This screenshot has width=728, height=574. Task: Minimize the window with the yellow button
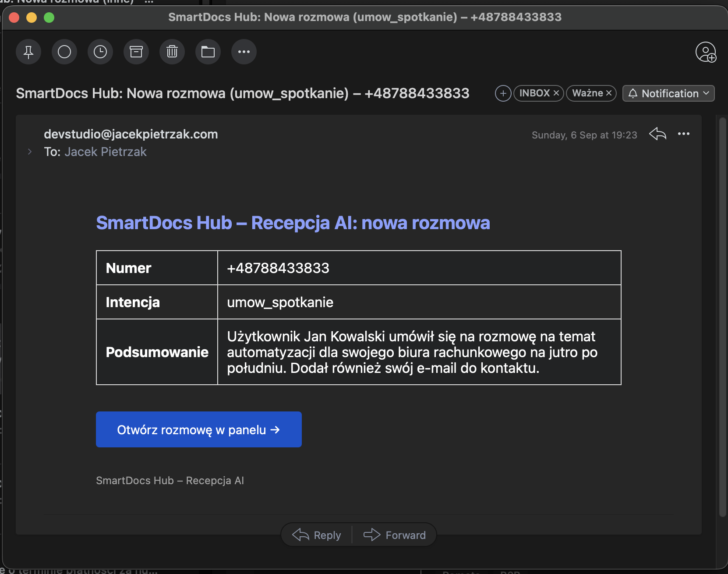tap(32, 18)
